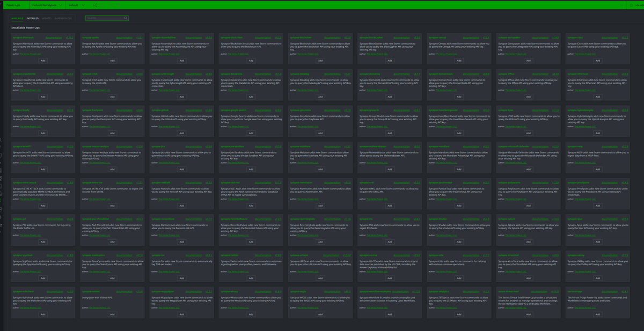Open documentation link for synapse-spycloud
644x331 pixels.
(55, 255)
